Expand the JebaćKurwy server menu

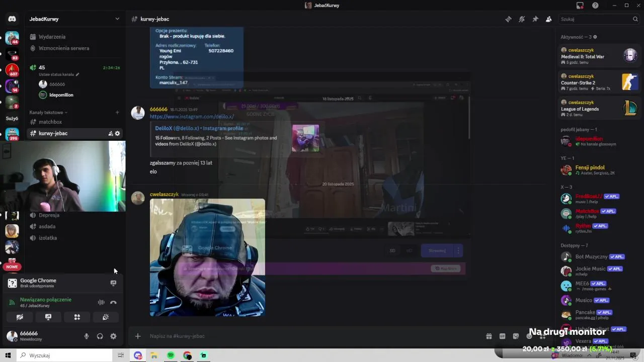(74, 19)
